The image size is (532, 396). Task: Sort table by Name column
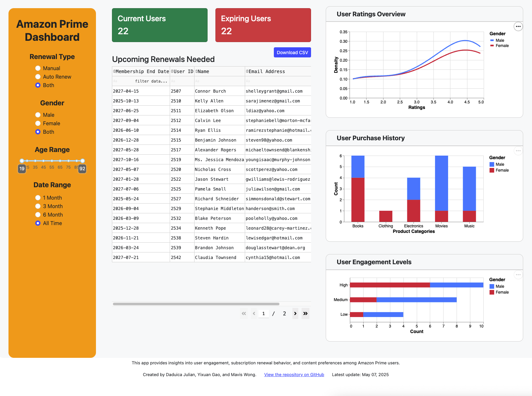196,71
